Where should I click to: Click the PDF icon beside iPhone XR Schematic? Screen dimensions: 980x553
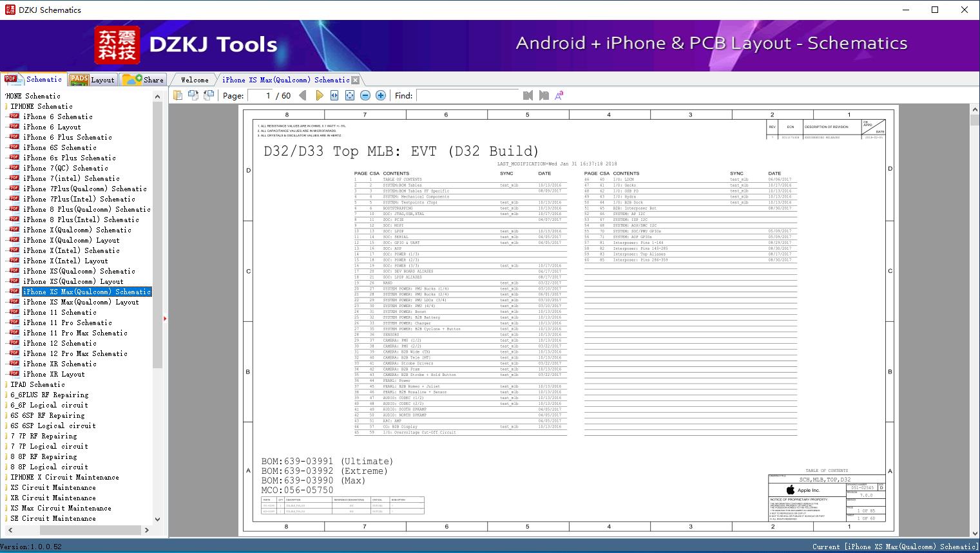tap(14, 364)
